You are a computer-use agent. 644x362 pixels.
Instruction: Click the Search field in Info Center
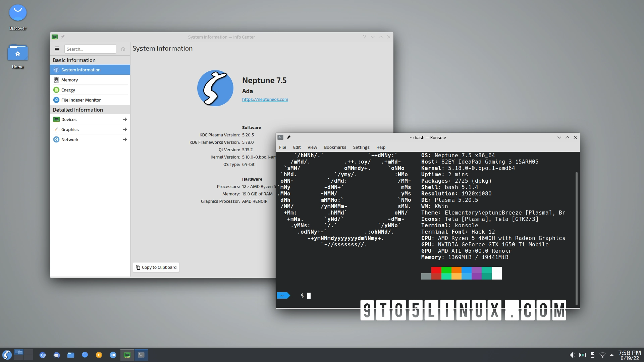point(90,49)
